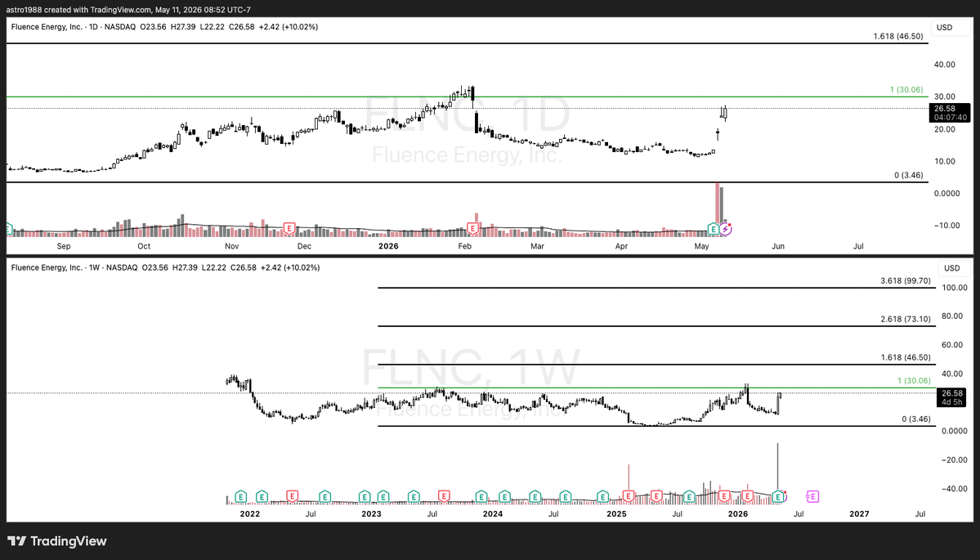
Task: Click the Sep label on daily time axis
Action: point(64,246)
